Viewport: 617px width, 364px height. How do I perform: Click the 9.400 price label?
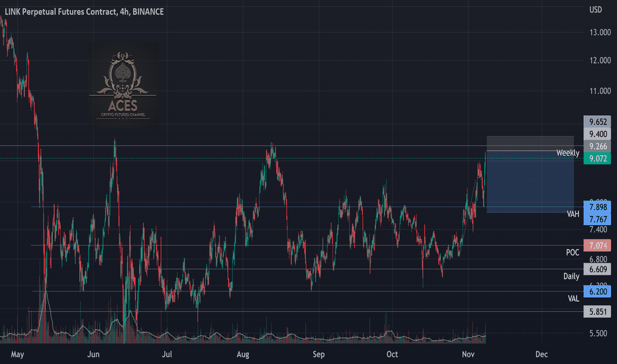597,134
